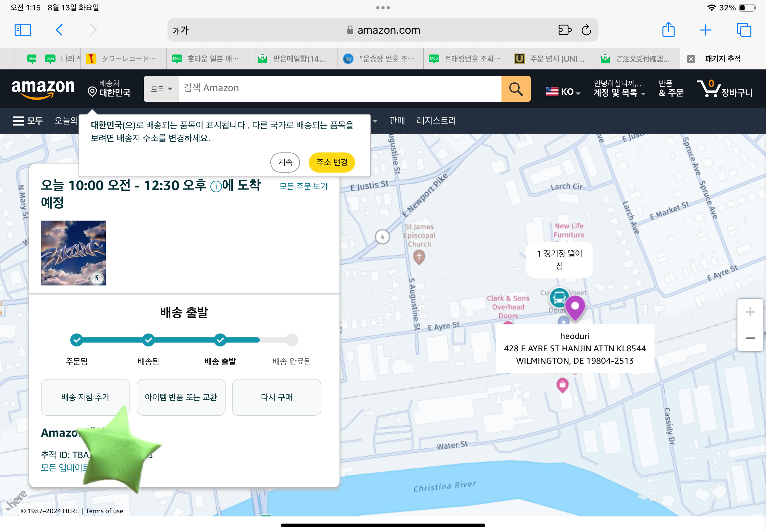This screenshot has height=532, width=766.
Task: Select the 모두 category dropdown
Action: coord(160,90)
